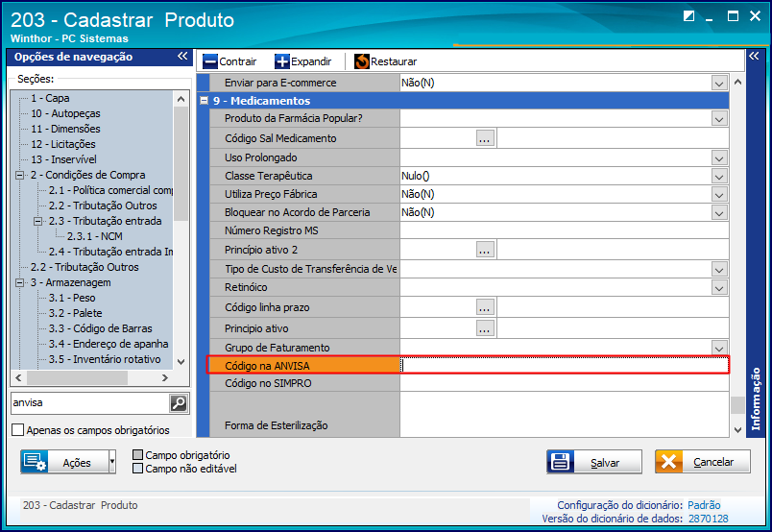Viewport: 772px width, 532px height.
Task: Open Enviar para E-commerce dropdown
Action: pyautogui.click(x=719, y=83)
